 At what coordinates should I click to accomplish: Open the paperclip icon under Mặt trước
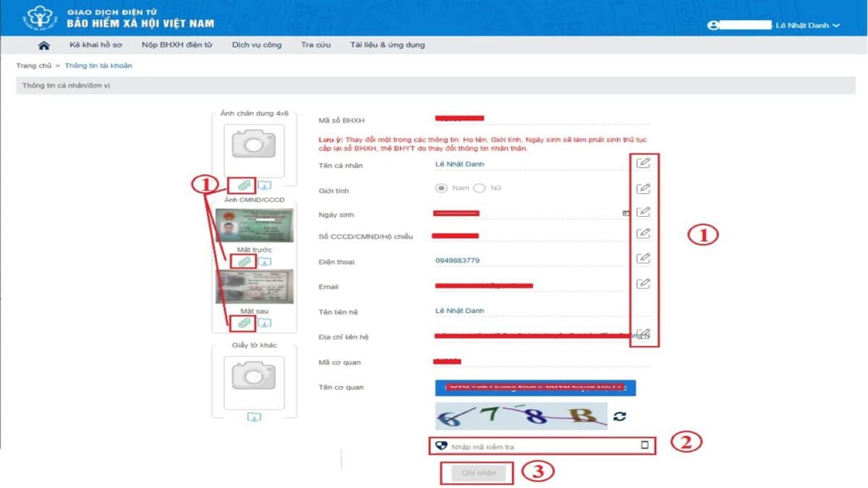[x=242, y=261]
